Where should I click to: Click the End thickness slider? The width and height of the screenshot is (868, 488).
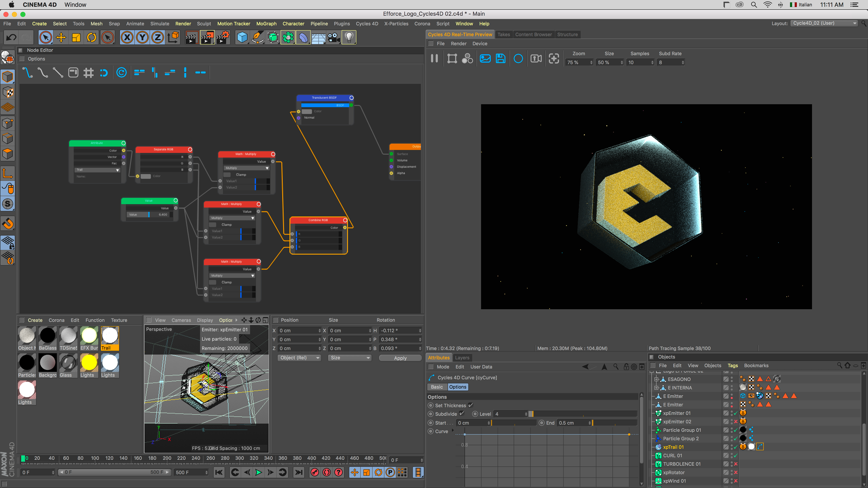pos(614,423)
